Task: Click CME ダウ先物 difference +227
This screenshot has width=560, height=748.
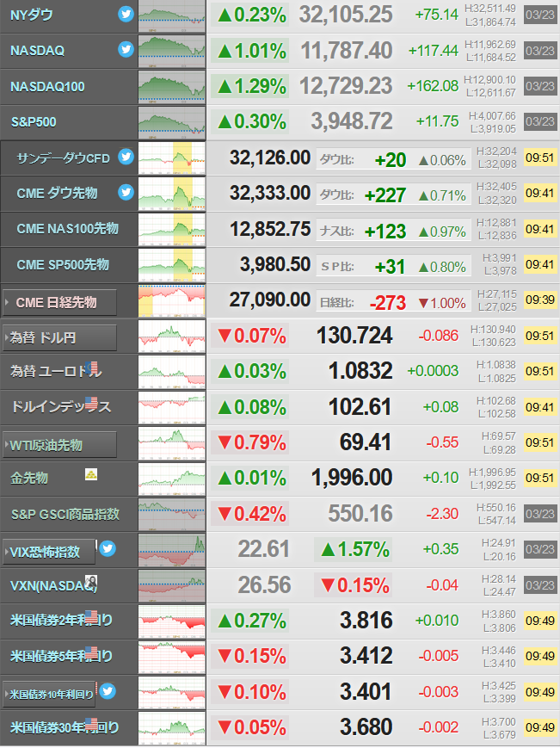Action: (x=385, y=195)
